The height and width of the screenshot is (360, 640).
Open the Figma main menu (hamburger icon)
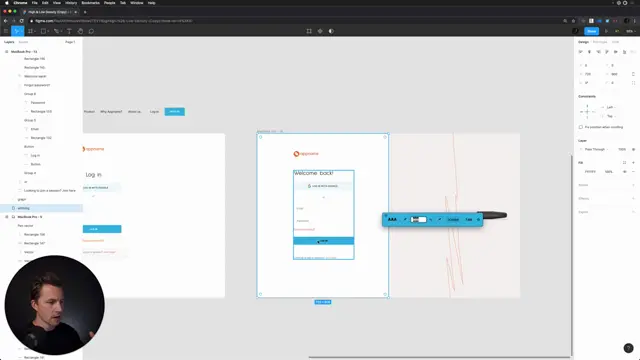tap(6, 31)
